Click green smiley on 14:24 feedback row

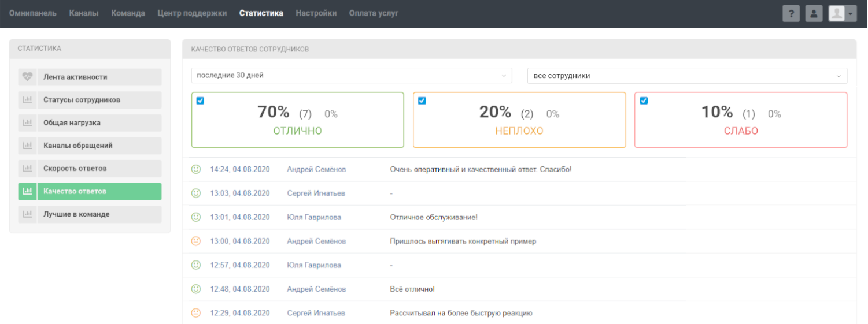click(196, 169)
